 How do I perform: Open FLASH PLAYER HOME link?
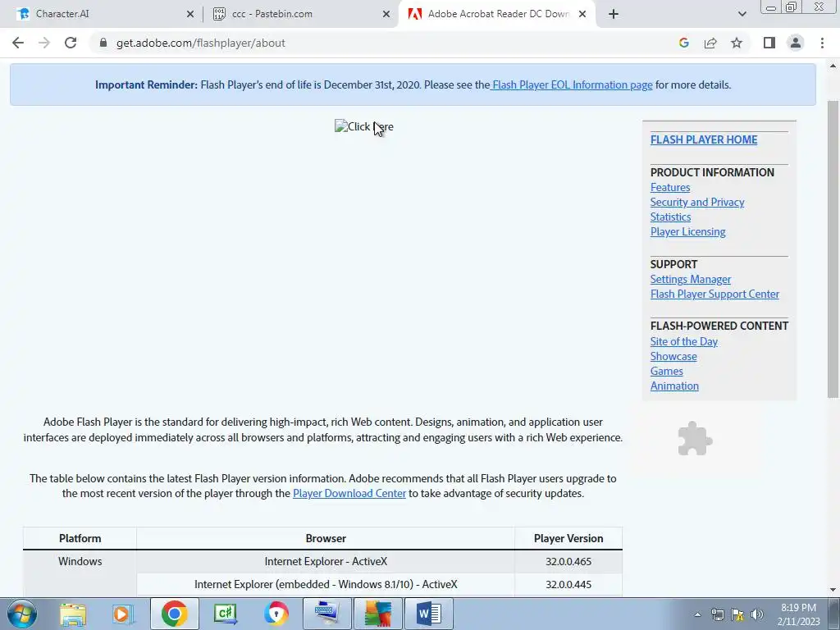click(x=704, y=139)
